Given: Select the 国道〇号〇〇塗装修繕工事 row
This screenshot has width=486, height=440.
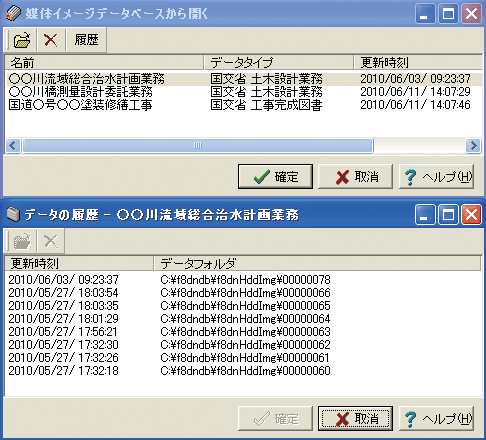Looking at the screenshot, I should [x=244, y=105].
